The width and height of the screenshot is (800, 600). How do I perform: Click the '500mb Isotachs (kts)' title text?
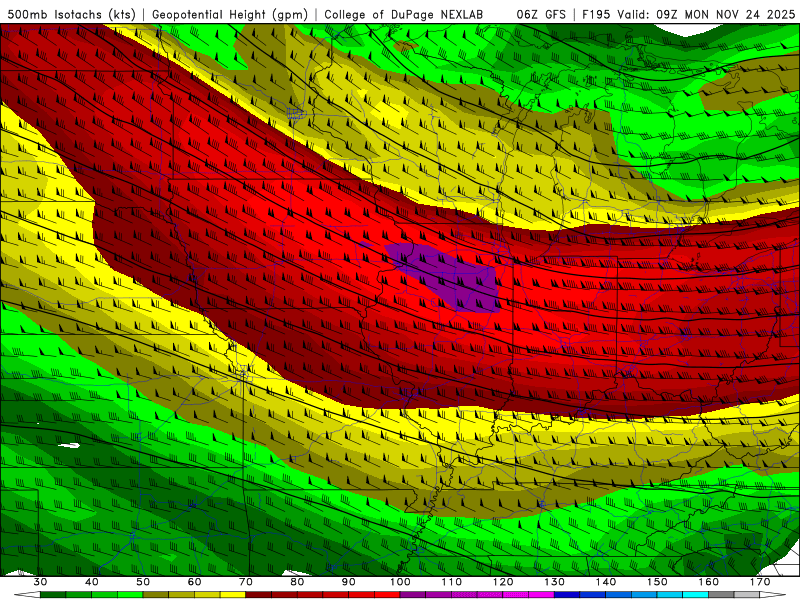coord(71,14)
